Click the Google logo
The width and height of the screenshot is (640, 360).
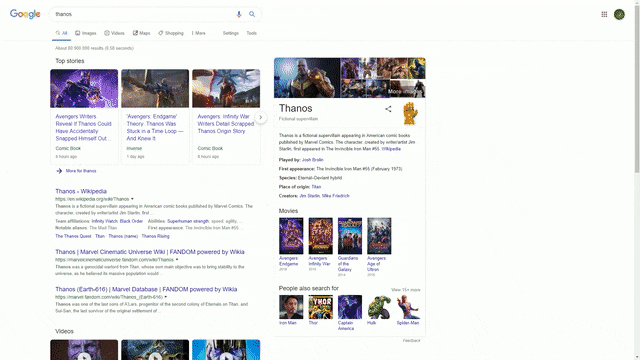(x=25, y=14)
